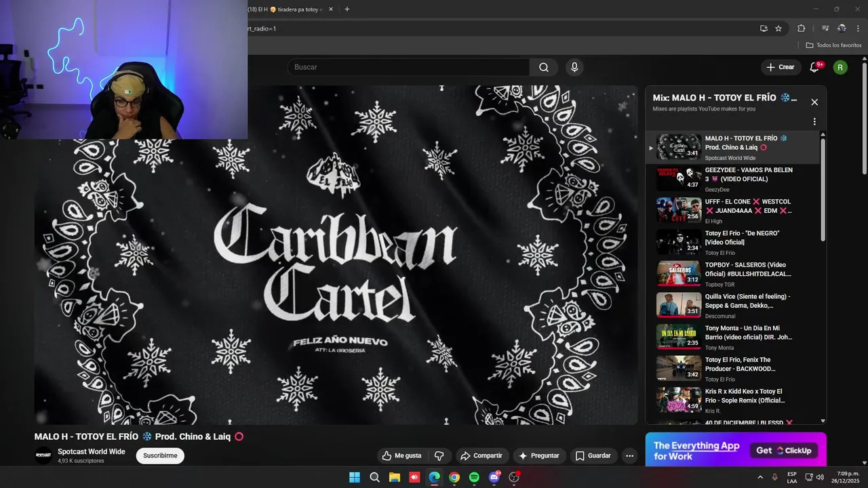Image resolution: width=868 pixels, height=488 pixels.
Task: Click install app icon in address bar
Action: [x=764, y=28]
